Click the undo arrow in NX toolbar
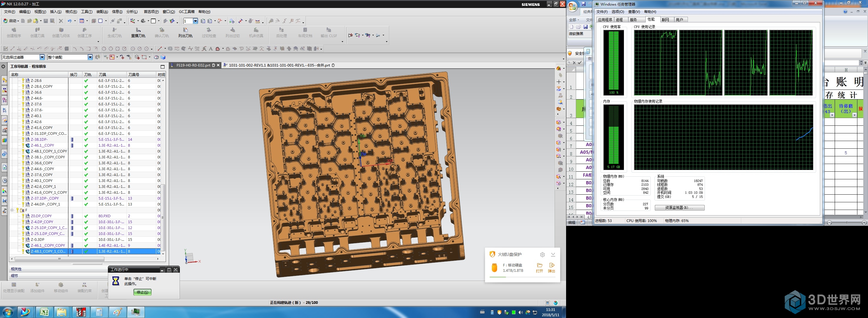 tap(69, 21)
